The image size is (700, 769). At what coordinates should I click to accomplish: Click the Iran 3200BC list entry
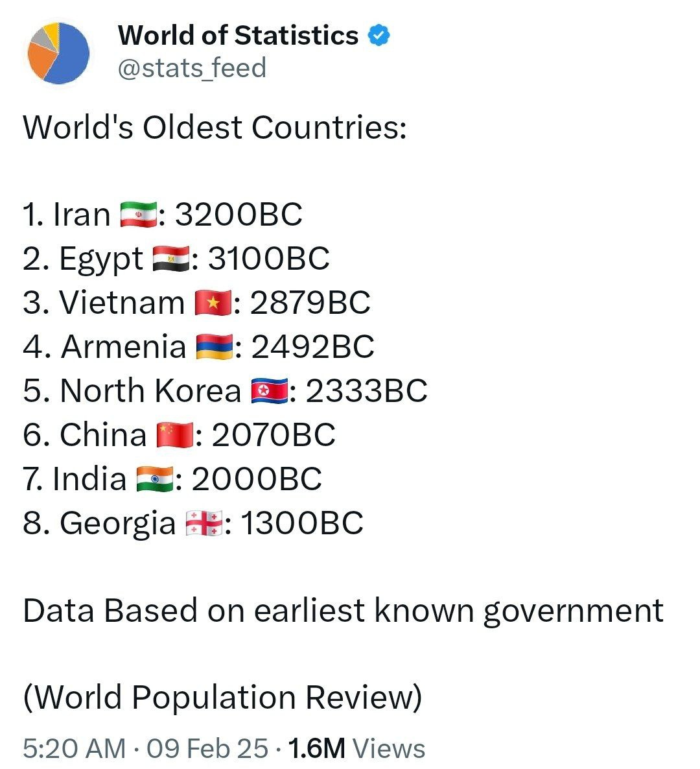[162, 215]
